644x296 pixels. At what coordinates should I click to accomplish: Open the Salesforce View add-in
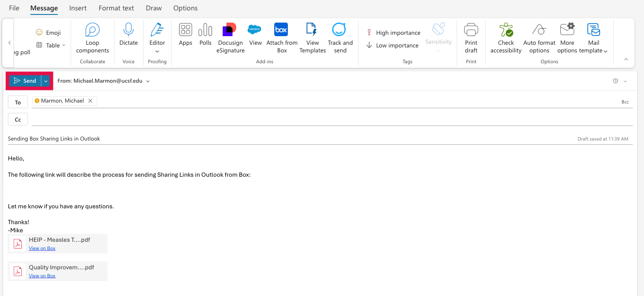255,35
